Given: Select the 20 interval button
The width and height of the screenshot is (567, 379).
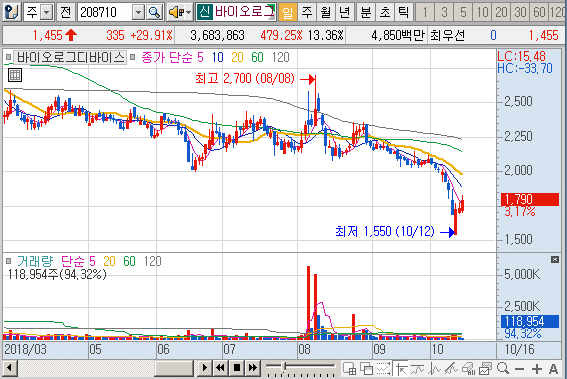Looking at the screenshot, I should (501, 12).
